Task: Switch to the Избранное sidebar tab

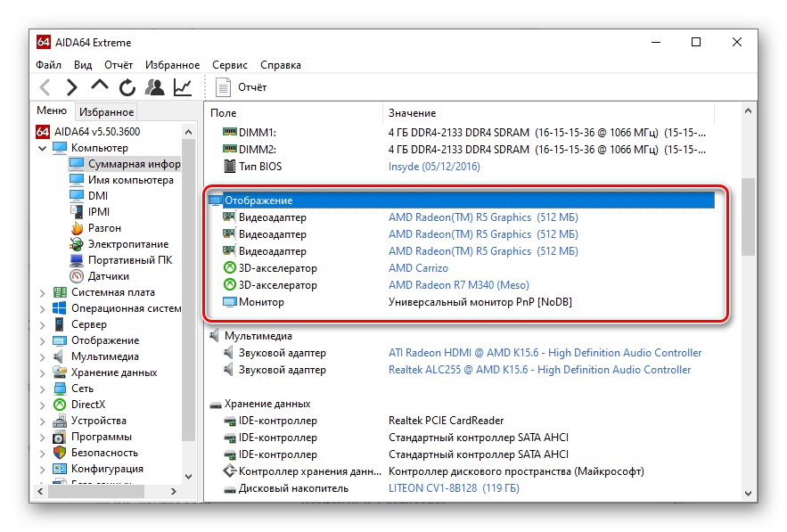Action: click(x=106, y=112)
